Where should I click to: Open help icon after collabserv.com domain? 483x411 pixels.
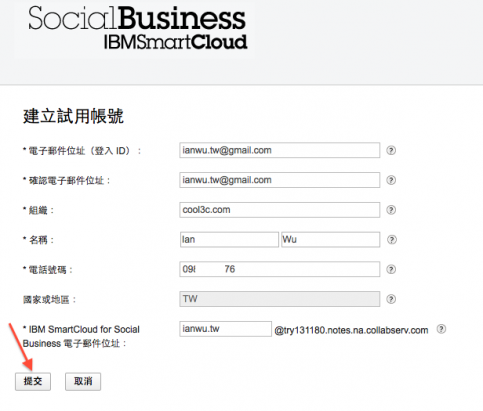pyautogui.click(x=441, y=329)
